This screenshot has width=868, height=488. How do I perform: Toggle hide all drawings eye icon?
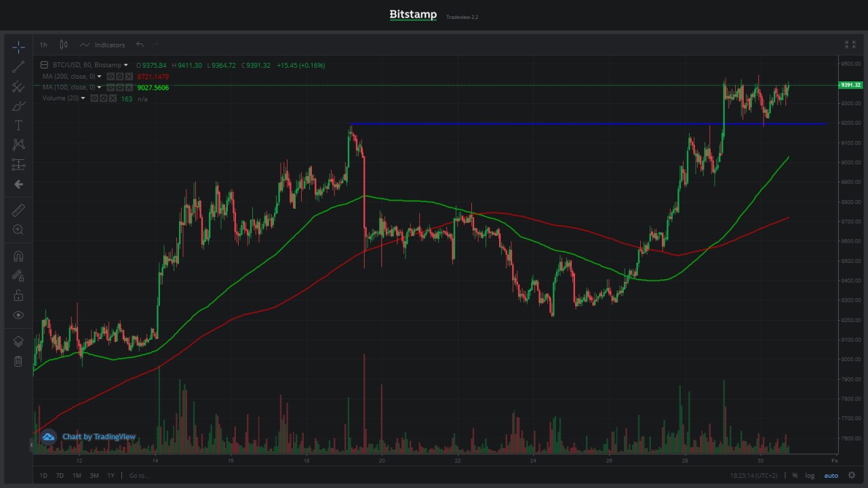pyautogui.click(x=18, y=315)
